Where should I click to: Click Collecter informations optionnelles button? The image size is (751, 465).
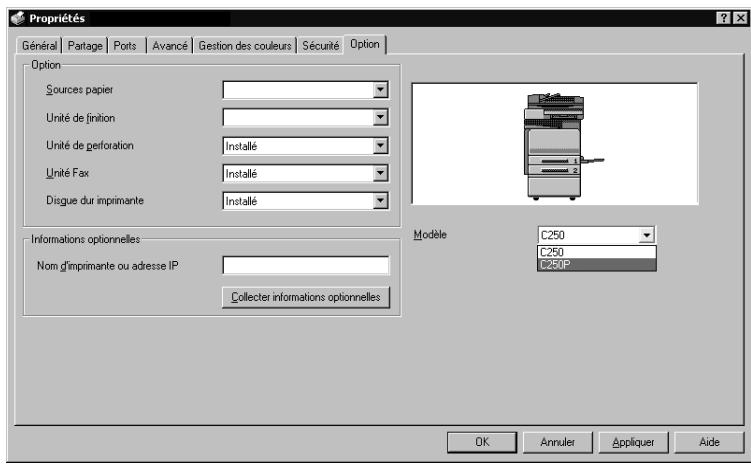pyautogui.click(x=306, y=297)
